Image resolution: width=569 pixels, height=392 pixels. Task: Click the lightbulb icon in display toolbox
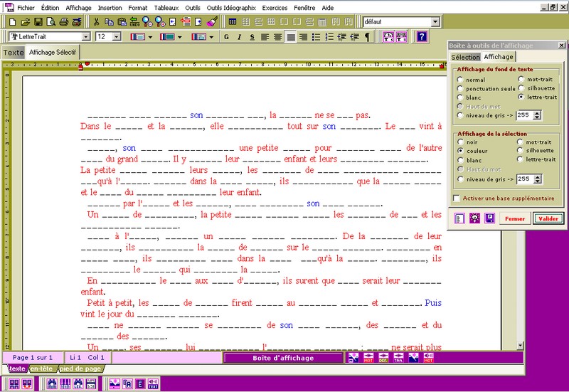point(475,218)
